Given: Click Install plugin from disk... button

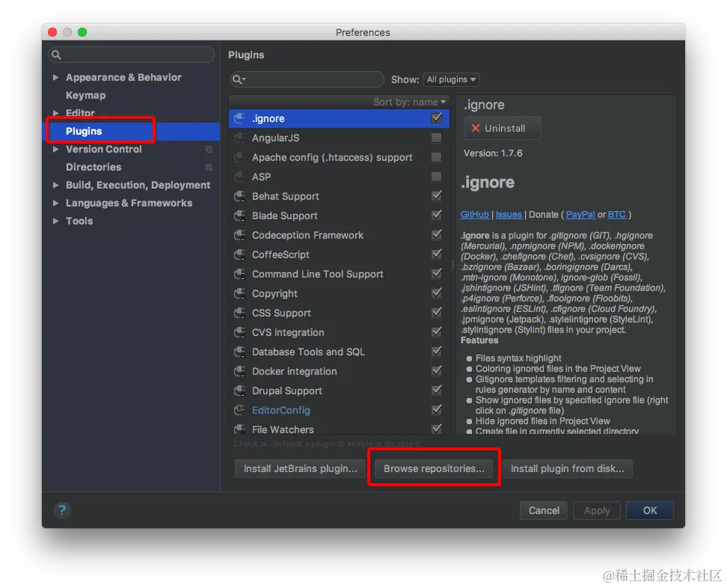Looking at the screenshot, I should click(x=568, y=469).
